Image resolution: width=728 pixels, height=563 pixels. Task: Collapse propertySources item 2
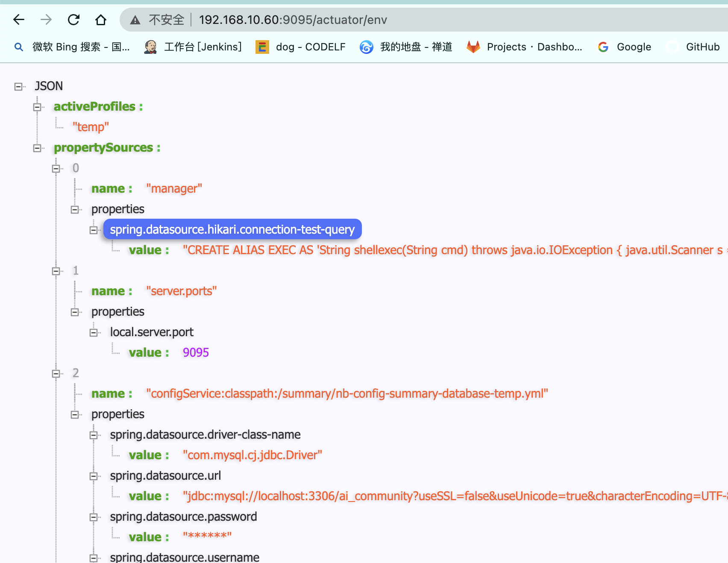click(56, 374)
